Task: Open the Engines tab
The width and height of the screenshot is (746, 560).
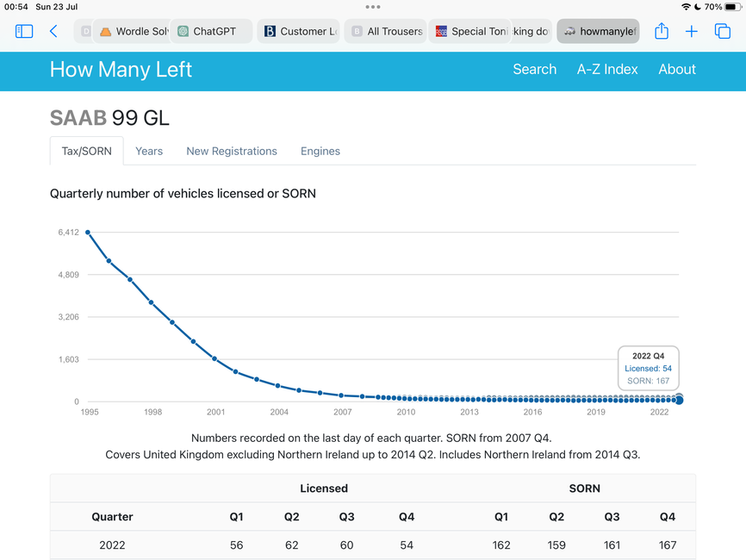Action: (320, 151)
